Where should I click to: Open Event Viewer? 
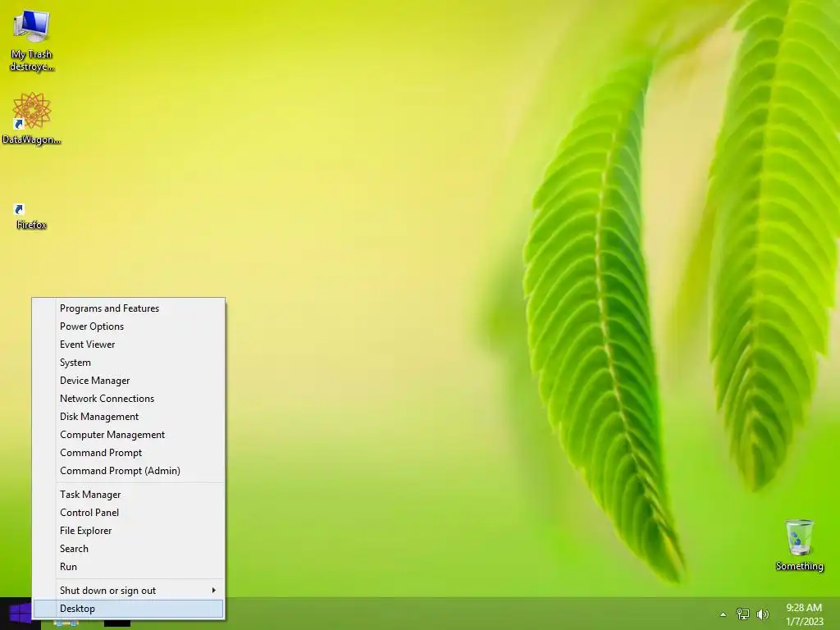pyautogui.click(x=129, y=345)
